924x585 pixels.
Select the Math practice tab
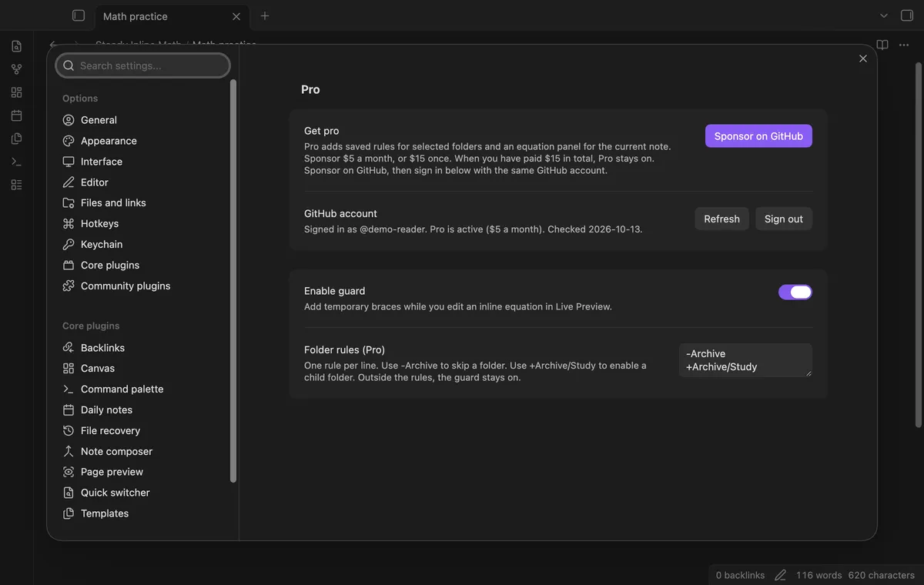[x=171, y=16]
